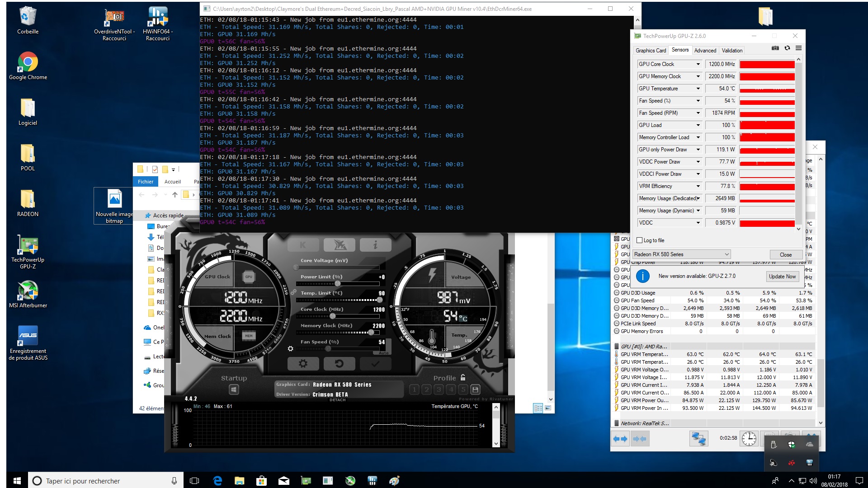Image resolution: width=868 pixels, height=488 pixels.
Task: Open Windows Start menu
Action: [x=17, y=481]
